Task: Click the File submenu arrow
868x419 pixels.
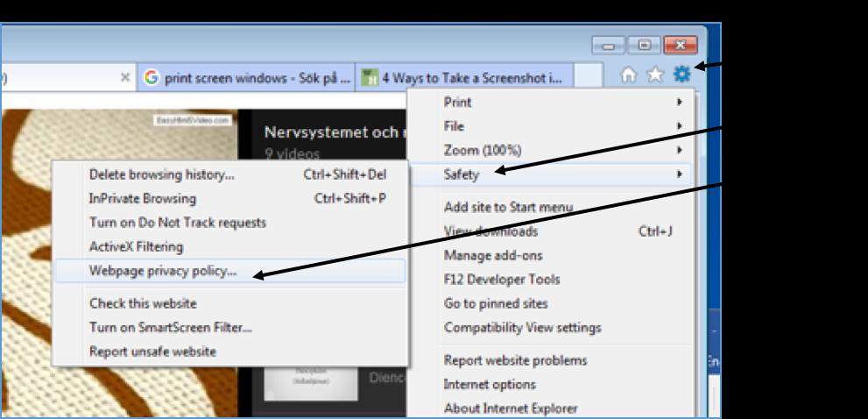Action: tap(679, 126)
